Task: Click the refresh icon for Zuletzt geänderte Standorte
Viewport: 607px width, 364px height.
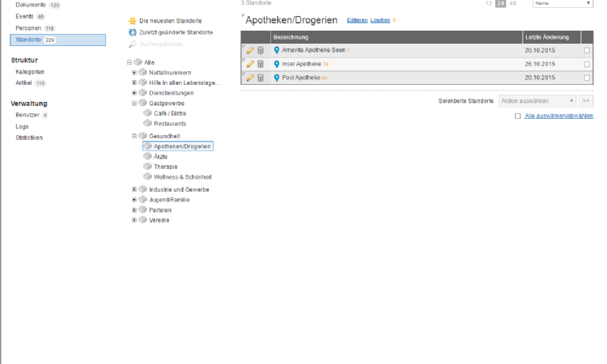Action: tap(133, 32)
